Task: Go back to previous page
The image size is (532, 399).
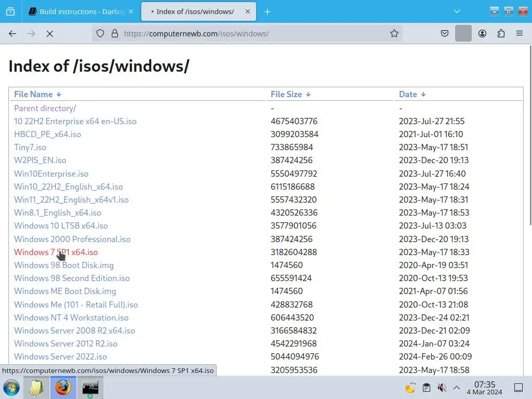Action: [12, 34]
